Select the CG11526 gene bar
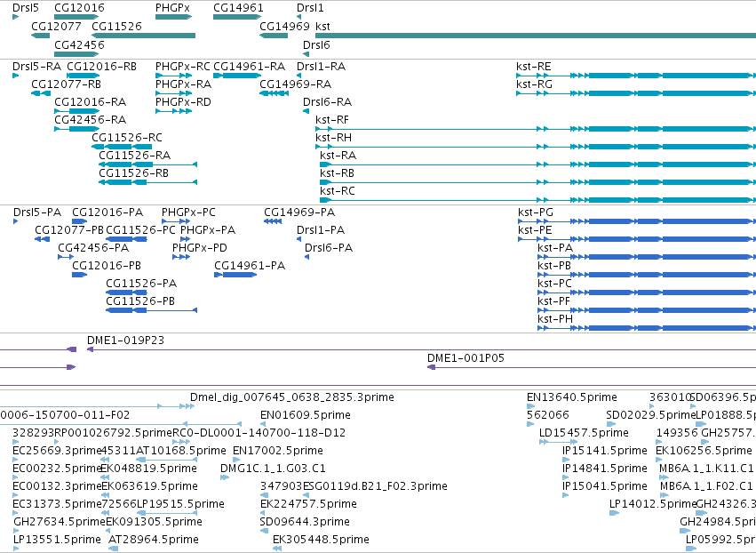The height and width of the screenshot is (553, 756). pyautogui.click(x=144, y=36)
